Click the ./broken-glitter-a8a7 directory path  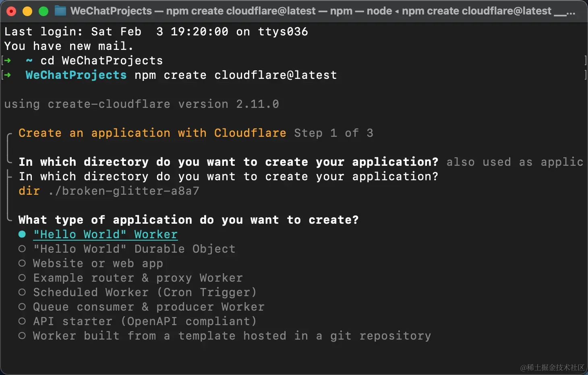pyautogui.click(x=123, y=191)
